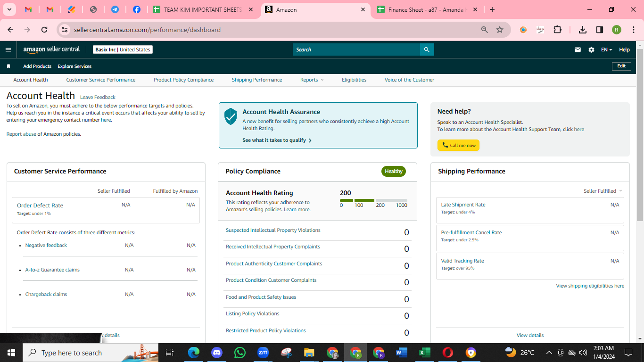The height and width of the screenshot is (362, 644).
Task: Click the bookmark icon beside Add Products
Action: [8, 66]
